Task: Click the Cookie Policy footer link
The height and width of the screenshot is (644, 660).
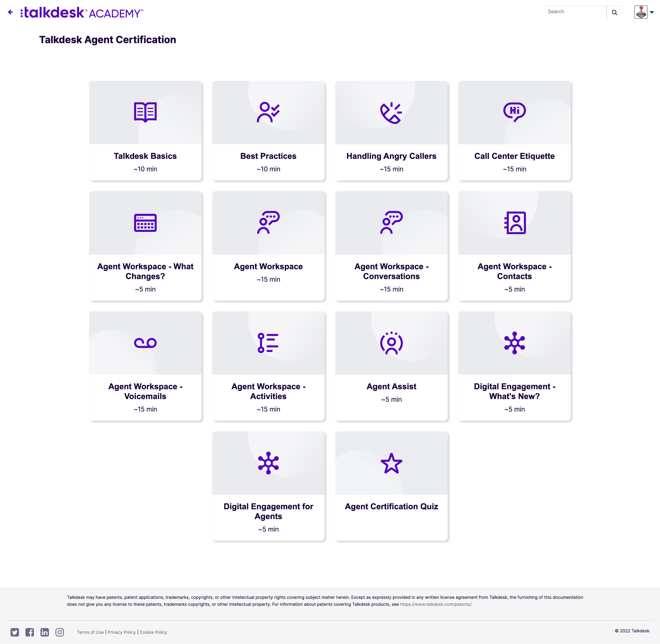Action: [153, 632]
